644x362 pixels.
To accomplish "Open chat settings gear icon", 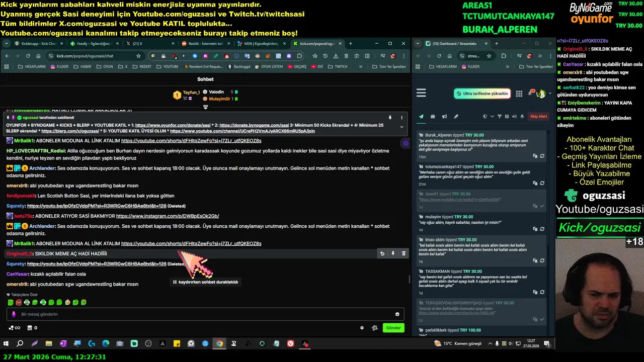I will click(x=362, y=328).
